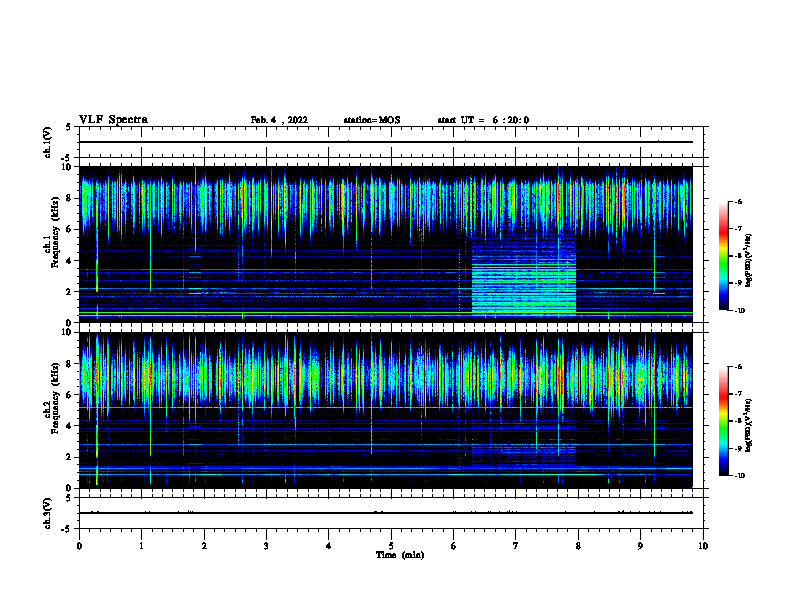Click the '-5' tick on ch.3(V) axis
Image resolution: width=792 pixels, height=612 pixels.
point(68,529)
